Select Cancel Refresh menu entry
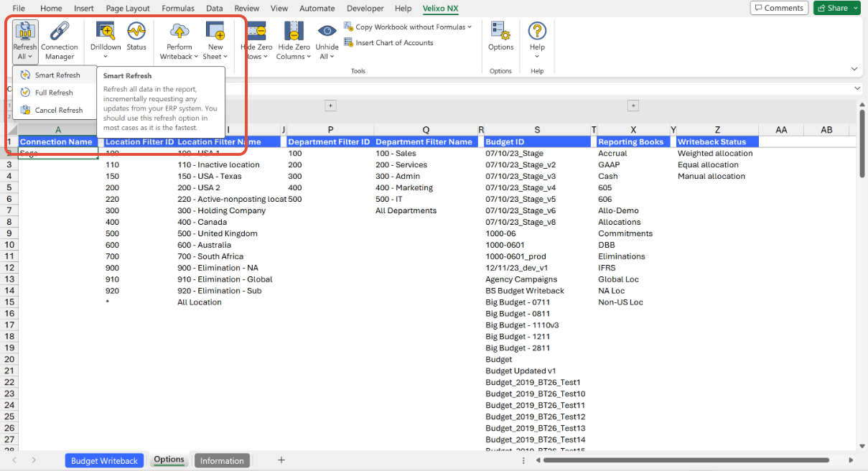The image size is (868, 471). [x=59, y=111]
